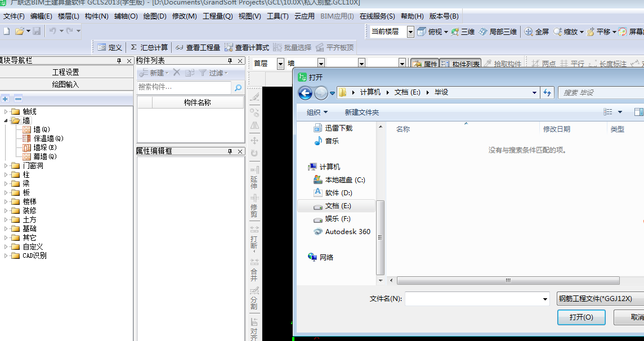Click 全屏 fullscreen zoom tool

[536, 32]
